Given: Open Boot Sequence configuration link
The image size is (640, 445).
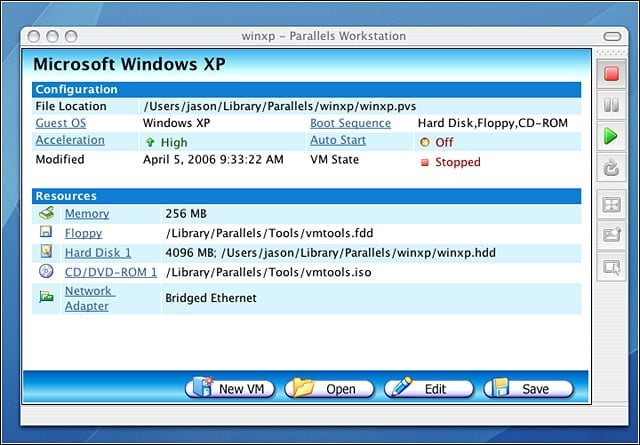Looking at the screenshot, I should tap(350, 123).
